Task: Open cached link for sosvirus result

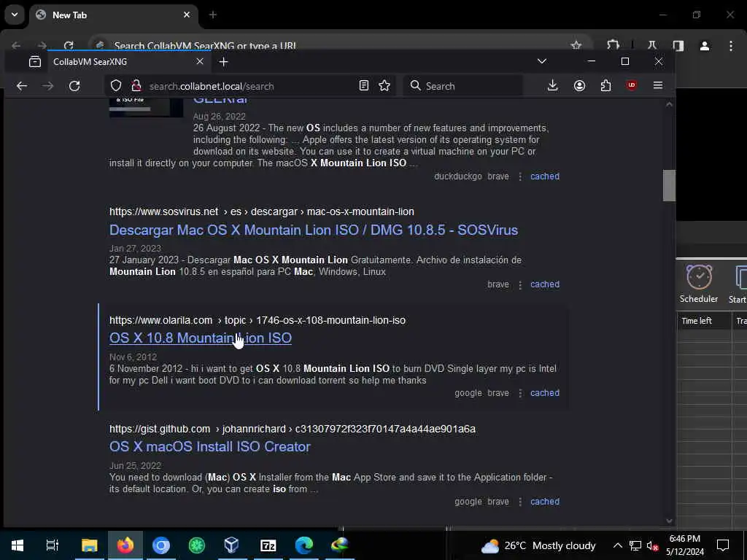Action: (544, 284)
